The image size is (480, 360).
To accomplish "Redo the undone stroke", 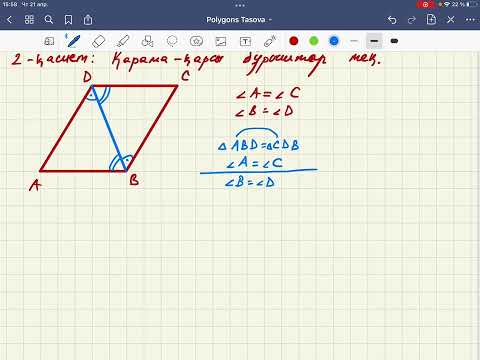I will click(412, 20).
